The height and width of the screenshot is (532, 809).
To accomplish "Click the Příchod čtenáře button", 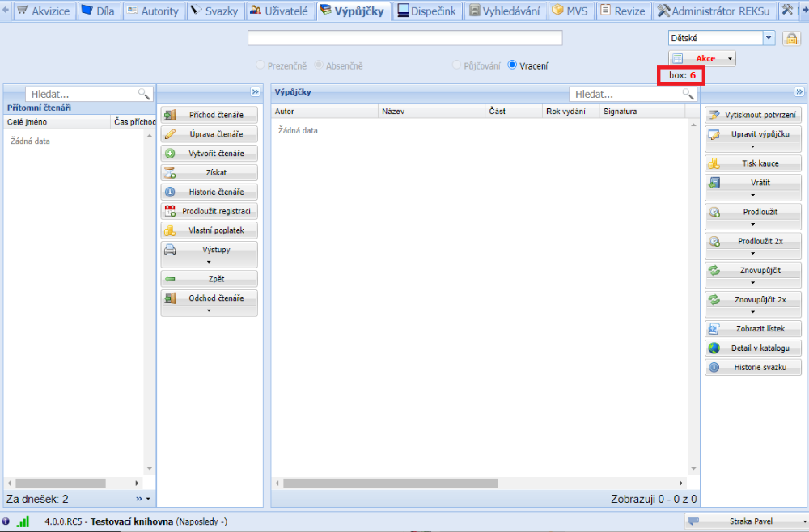I will pos(210,115).
